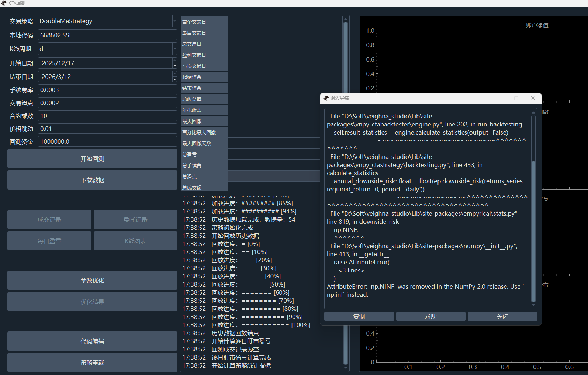
Task: Focus the 回测资金 capital field
Action: click(107, 142)
